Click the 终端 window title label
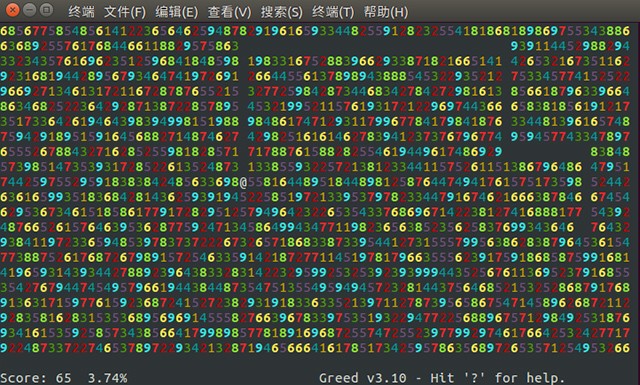 (81, 12)
